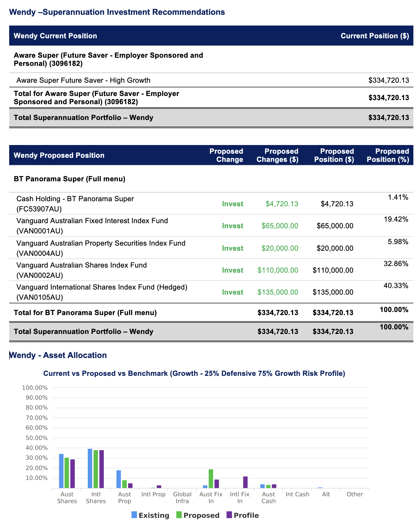
Task: Click the green $110,000.00 proposed change
Action: tap(278, 270)
